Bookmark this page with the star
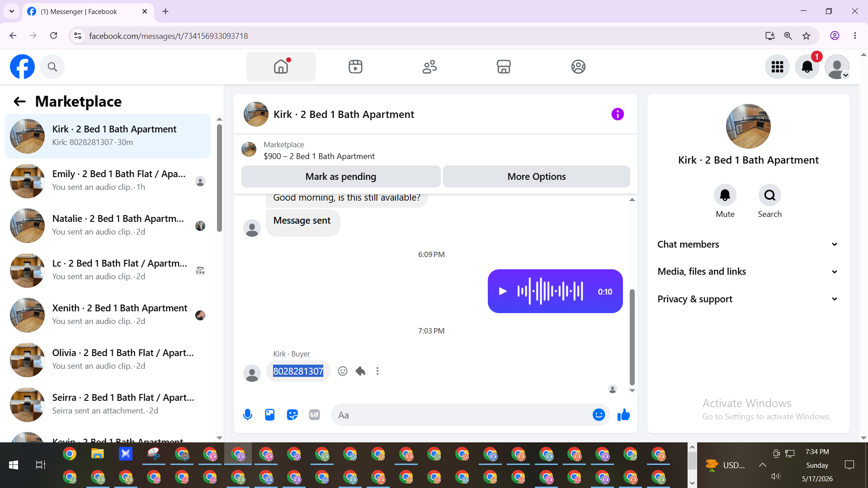The height and width of the screenshot is (488, 868). pyautogui.click(x=807, y=36)
